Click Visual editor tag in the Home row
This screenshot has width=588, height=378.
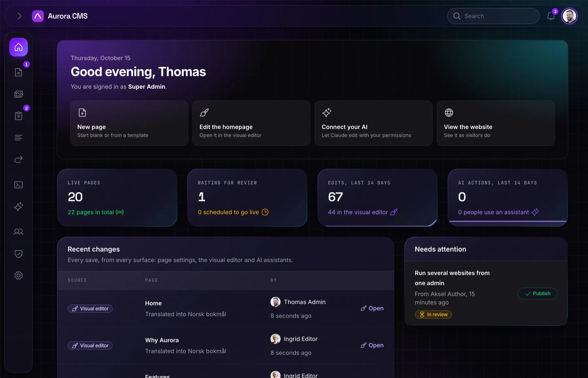coord(90,308)
